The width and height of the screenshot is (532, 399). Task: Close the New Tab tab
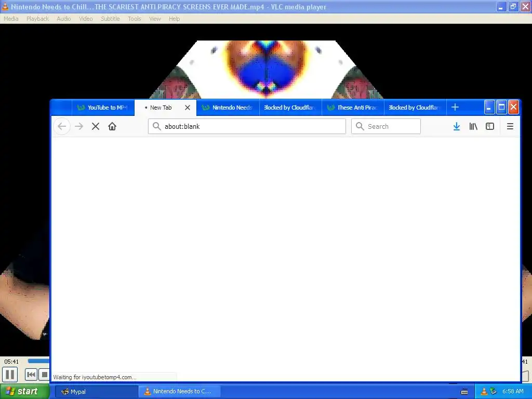(187, 108)
